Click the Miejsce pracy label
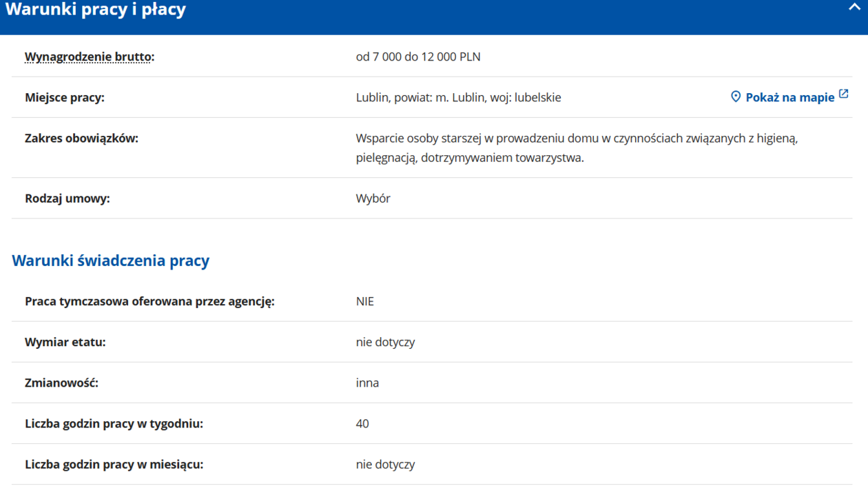The image size is (868, 486). (65, 97)
